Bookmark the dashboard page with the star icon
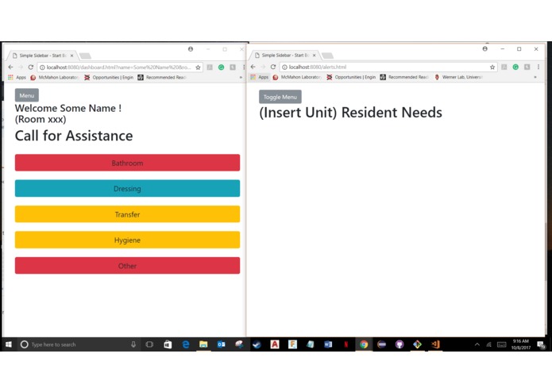The width and height of the screenshot is (552, 392). (x=198, y=67)
